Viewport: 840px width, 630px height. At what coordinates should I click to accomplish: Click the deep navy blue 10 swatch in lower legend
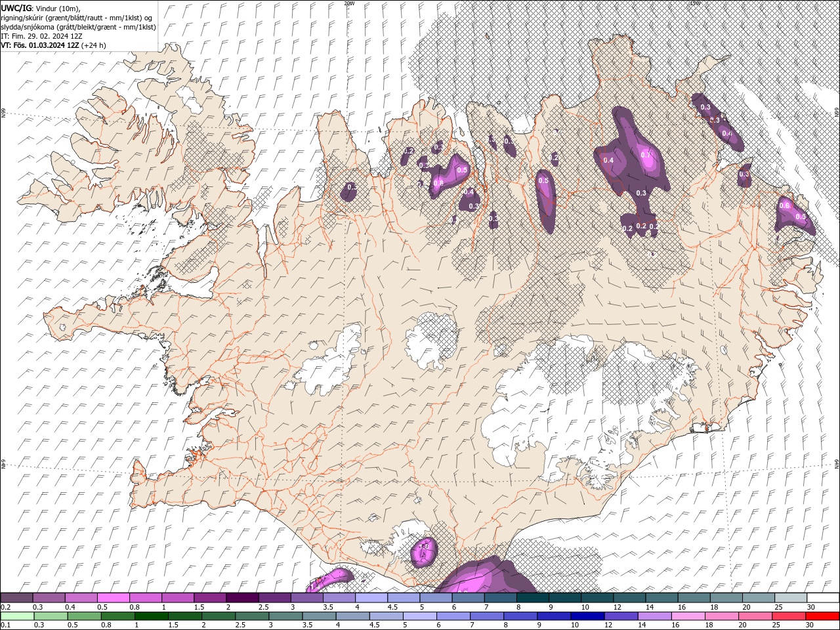pyautogui.click(x=587, y=616)
